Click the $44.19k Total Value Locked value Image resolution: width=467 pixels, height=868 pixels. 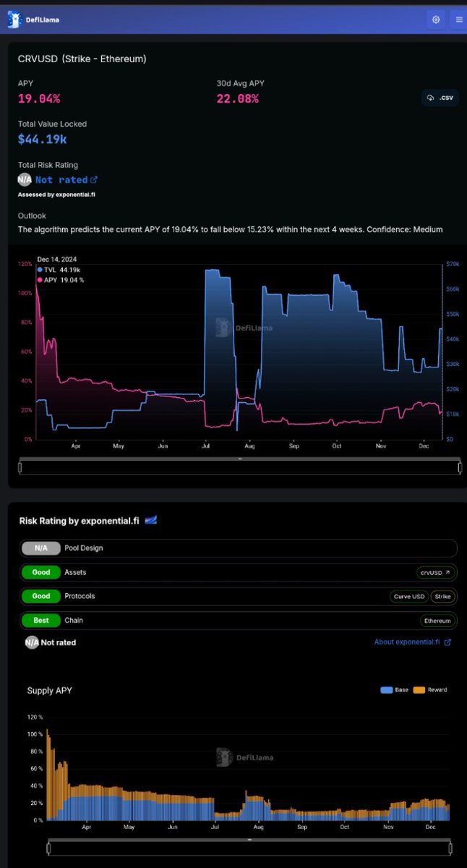(x=42, y=139)
